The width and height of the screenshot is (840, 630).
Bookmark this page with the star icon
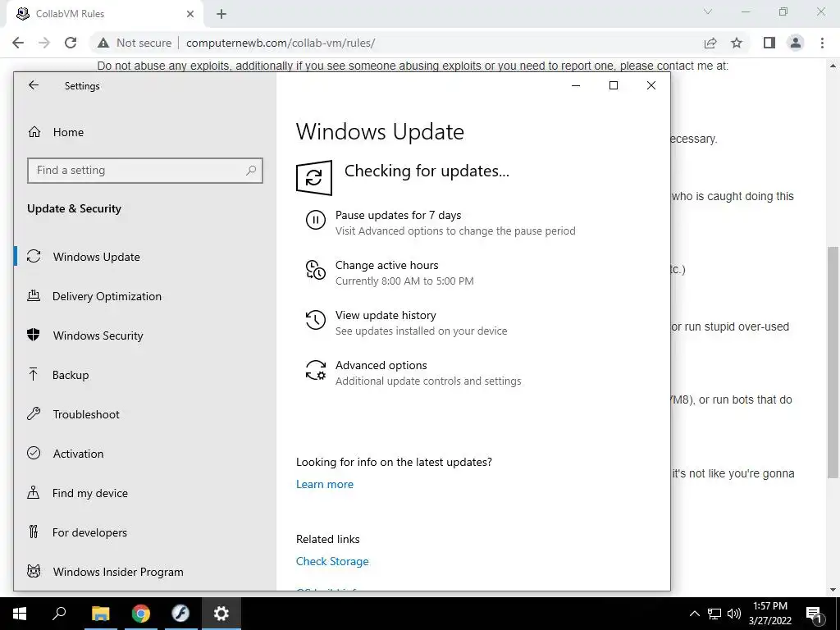coord(737,43)
